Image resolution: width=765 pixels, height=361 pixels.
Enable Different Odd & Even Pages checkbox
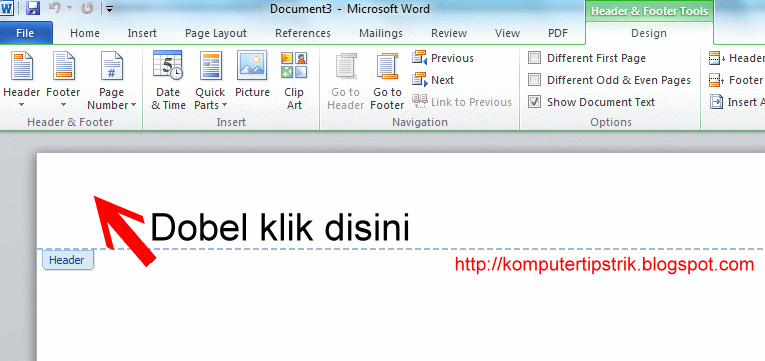[535, 80]
